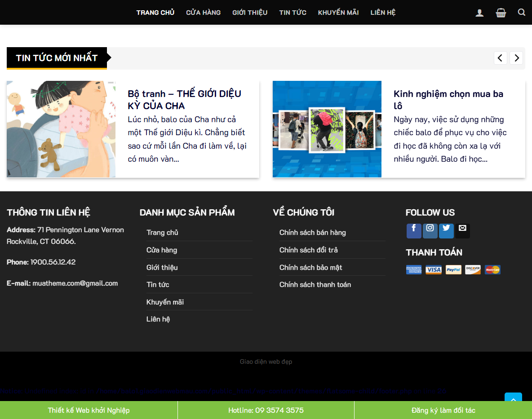Open the ba lô article thumbnail image
Viewport: 532px width, 419px height.
(x=327, y=129)
